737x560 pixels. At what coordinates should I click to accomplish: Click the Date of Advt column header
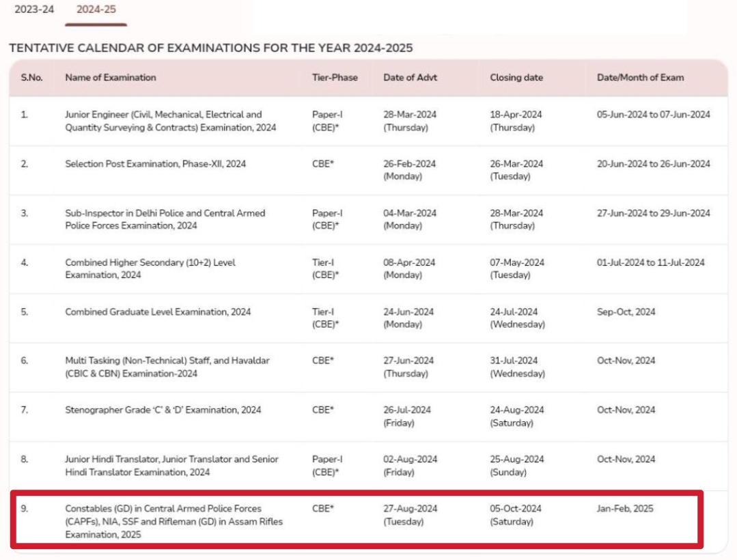tap(410, 78)
